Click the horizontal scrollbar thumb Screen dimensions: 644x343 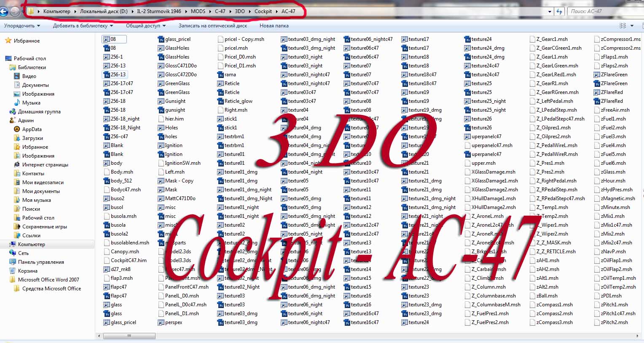[x=129, y=336]
